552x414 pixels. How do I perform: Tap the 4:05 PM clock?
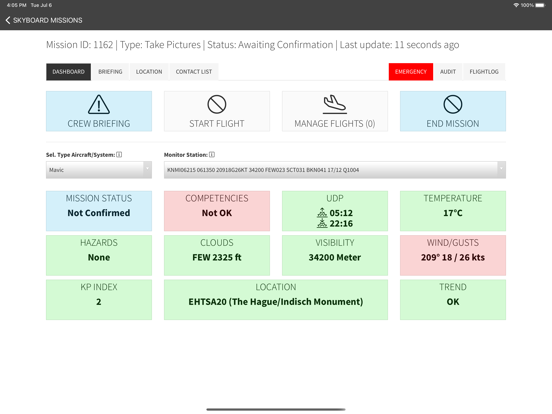click(x=17, y=5)
